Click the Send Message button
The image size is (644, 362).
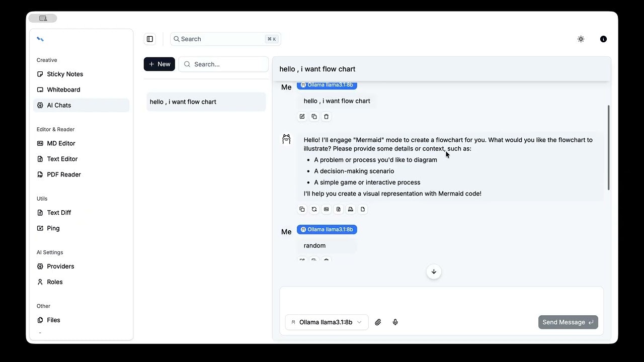coord(568,322)
